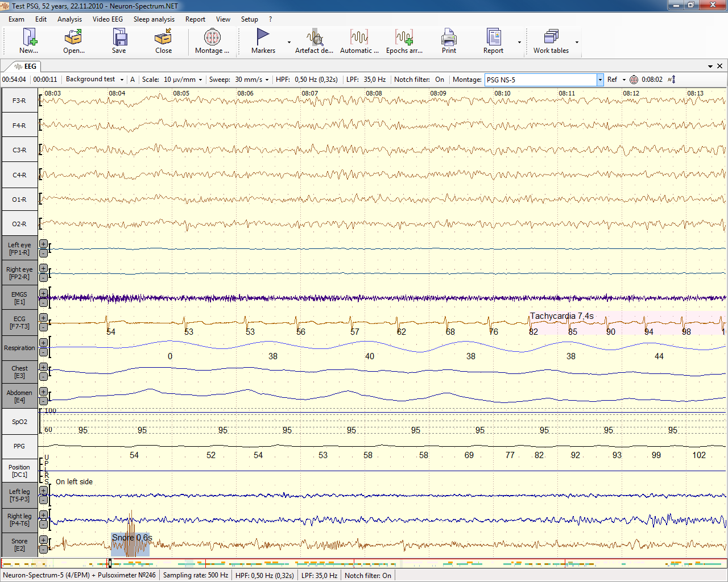This screenshot has width=728, height=582.
Task: Open the Sweep 30 mm/s dropdown
Action: tap(238, 80)
